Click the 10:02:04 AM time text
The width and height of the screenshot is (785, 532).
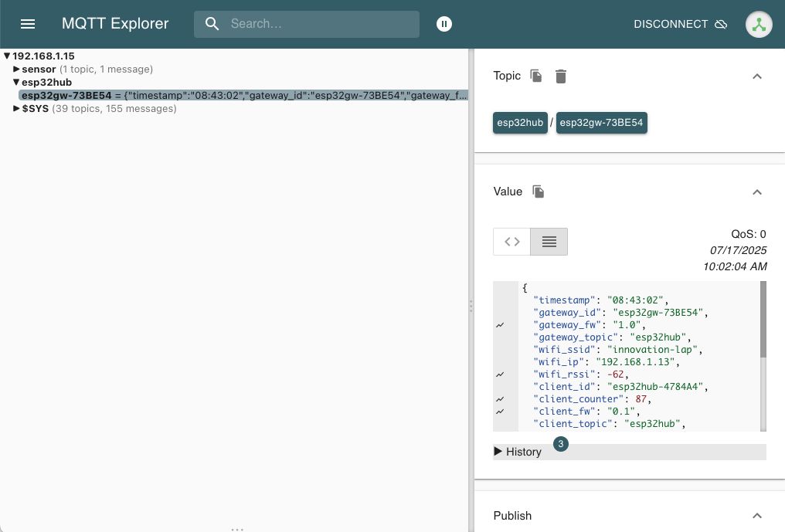point(735,266)
